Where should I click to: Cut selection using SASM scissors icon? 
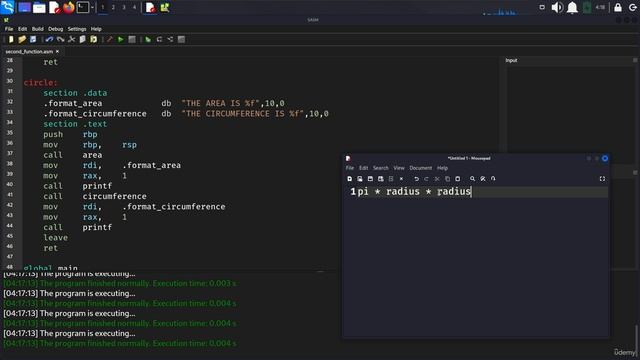[x=71, y=39]
